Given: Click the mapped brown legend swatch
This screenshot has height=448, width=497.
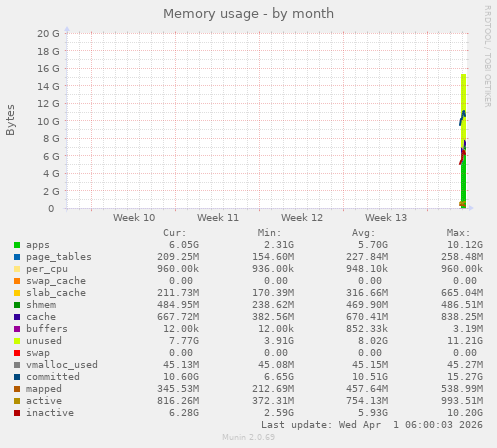Looking at the screenshot, I should point(17,389).
